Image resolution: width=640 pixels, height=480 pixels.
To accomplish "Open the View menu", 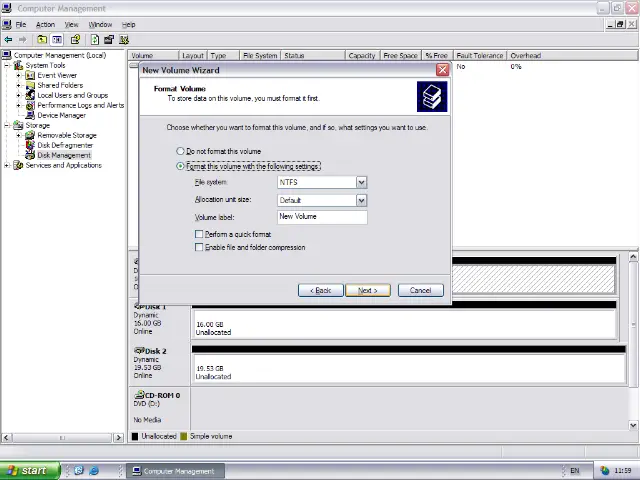I will point(71,24).
